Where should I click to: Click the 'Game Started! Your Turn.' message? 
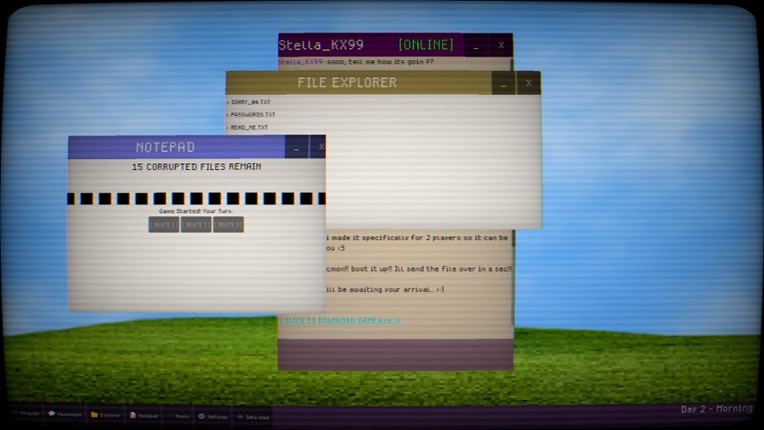tap(196, 211)
